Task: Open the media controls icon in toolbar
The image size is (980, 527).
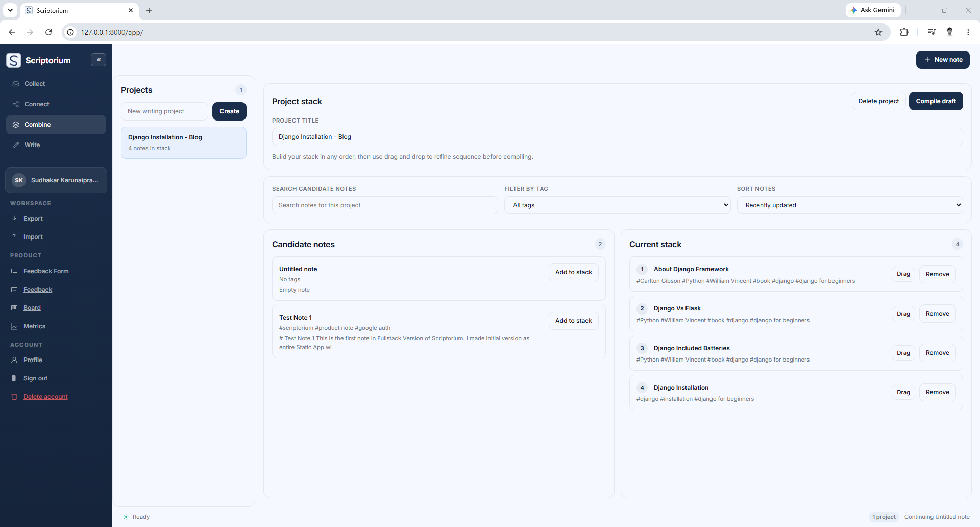Action: coord(932,32)
